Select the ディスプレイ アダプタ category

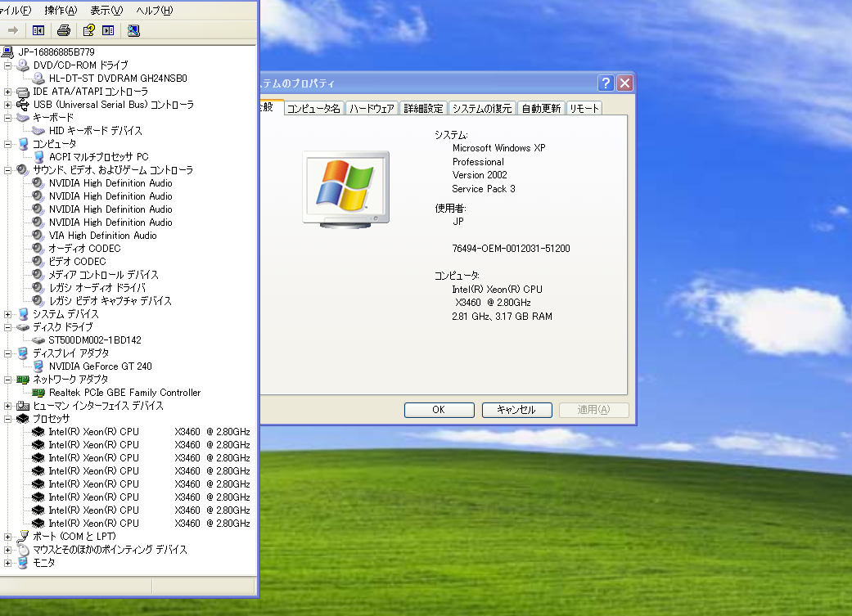(x=70, y=353)
